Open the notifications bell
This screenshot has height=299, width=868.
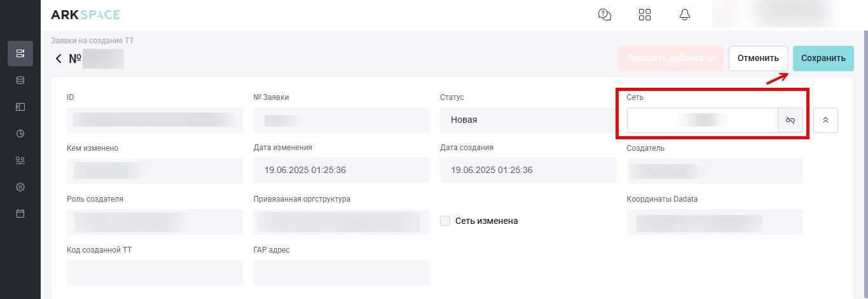685,15
